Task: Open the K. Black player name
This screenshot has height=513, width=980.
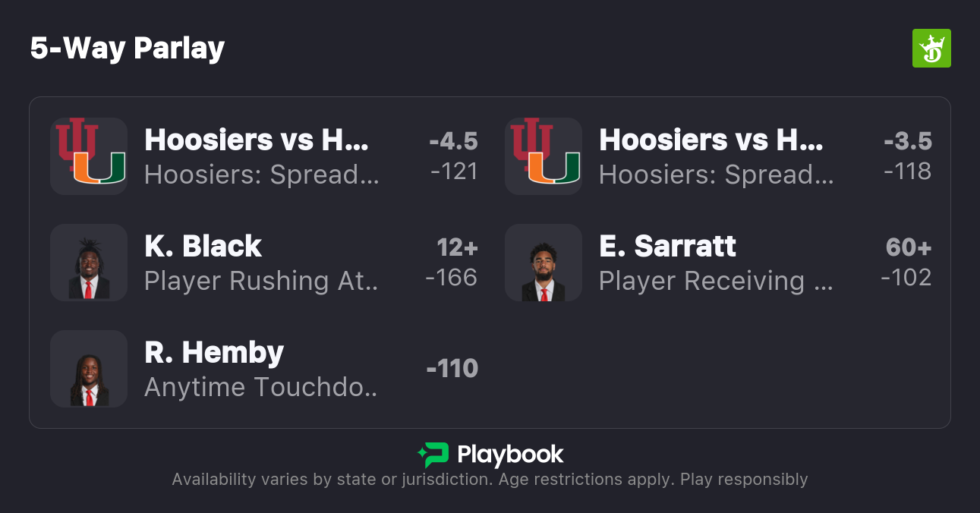Action: pyautogui.click(x=203, y=246)
